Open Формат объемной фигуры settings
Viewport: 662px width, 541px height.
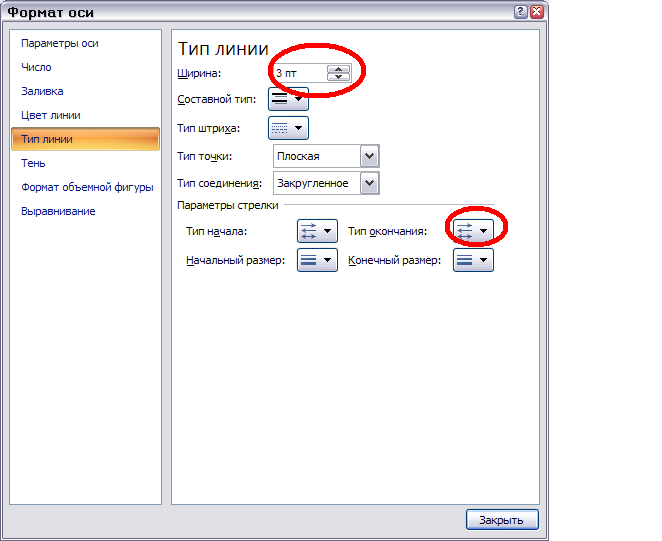click(87, 187)
